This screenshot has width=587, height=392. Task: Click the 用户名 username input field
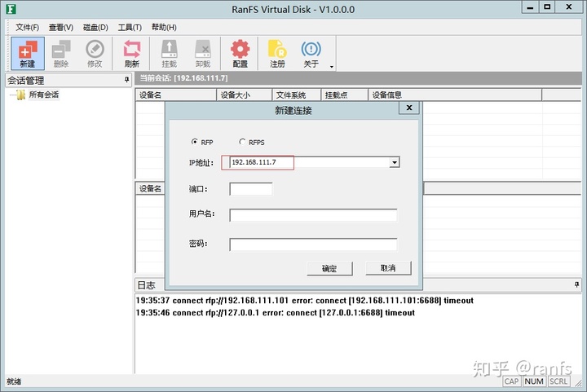[x=313, y=215]
